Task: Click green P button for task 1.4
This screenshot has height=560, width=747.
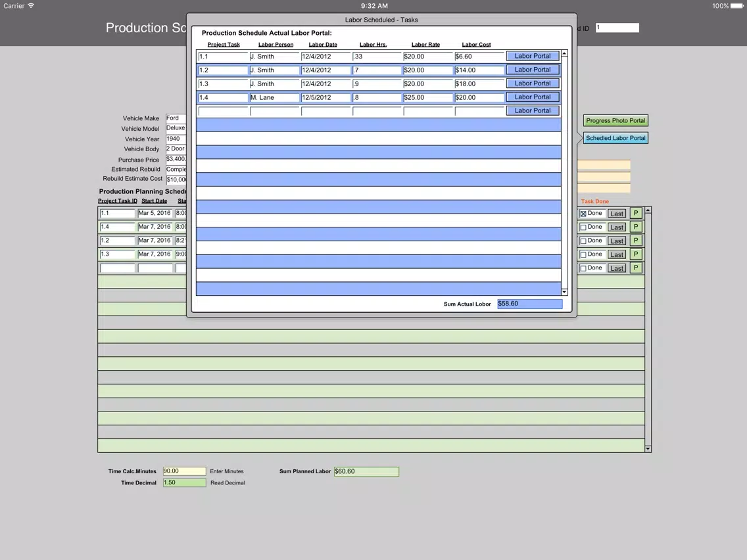Action: coord(635,227)
